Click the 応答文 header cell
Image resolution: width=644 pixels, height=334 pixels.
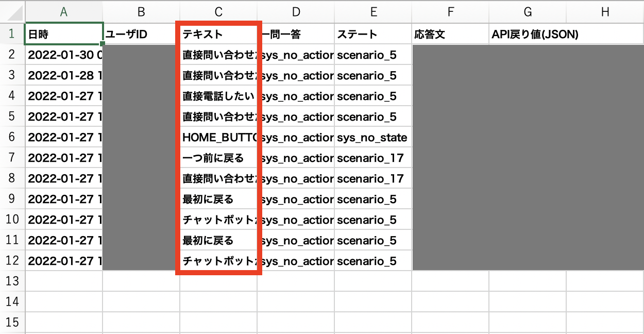point(450,34)
